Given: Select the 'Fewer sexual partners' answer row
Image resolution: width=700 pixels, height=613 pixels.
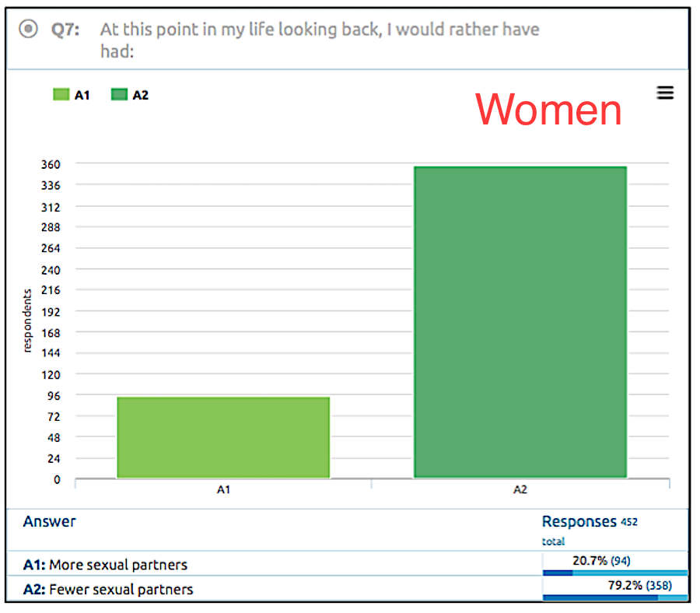Looking at the screenshot, I should pyautogui.click(x=348, y=590).
